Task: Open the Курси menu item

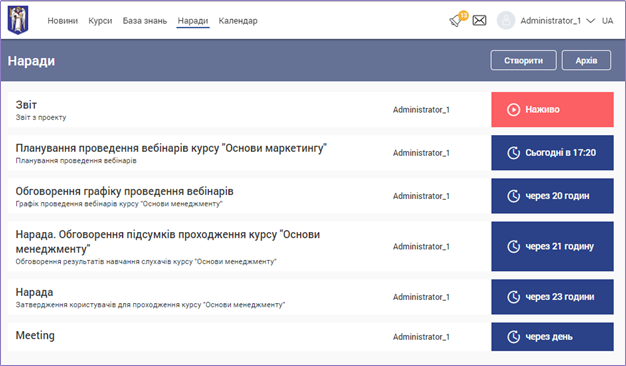Action: pyautogui.click(x=100, y=21)
